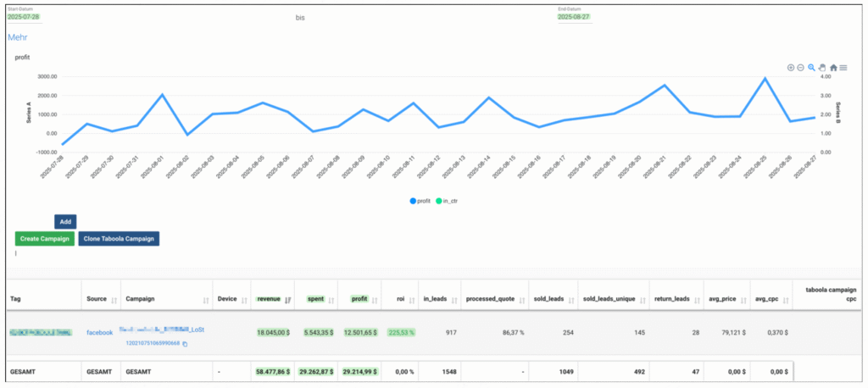Zoom in on the profit chart
The image size is (868, 388).
(x=790, y=67)
